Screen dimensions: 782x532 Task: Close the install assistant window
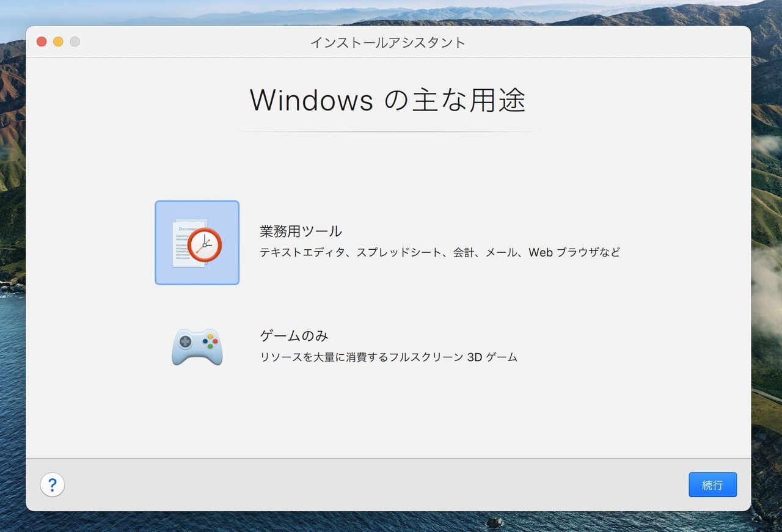point(42,42)
